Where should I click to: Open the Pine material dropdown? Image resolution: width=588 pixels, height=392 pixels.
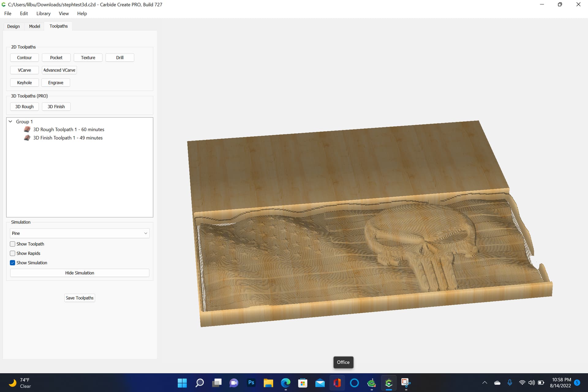tap(80, 233)
